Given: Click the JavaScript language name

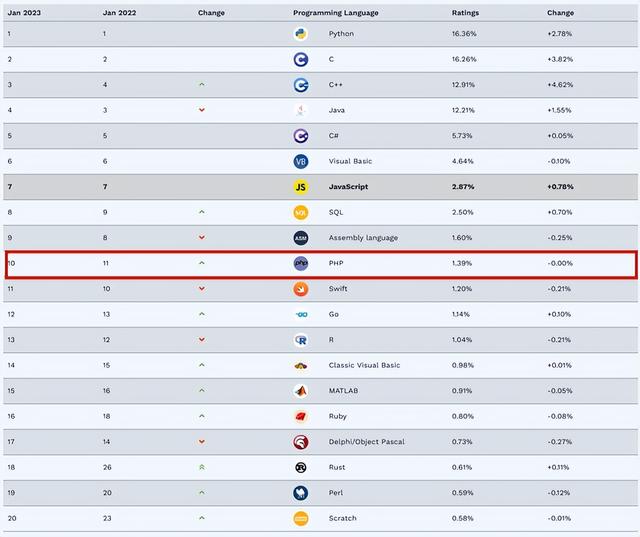Looking at the screenshot, I should [348, 186].
